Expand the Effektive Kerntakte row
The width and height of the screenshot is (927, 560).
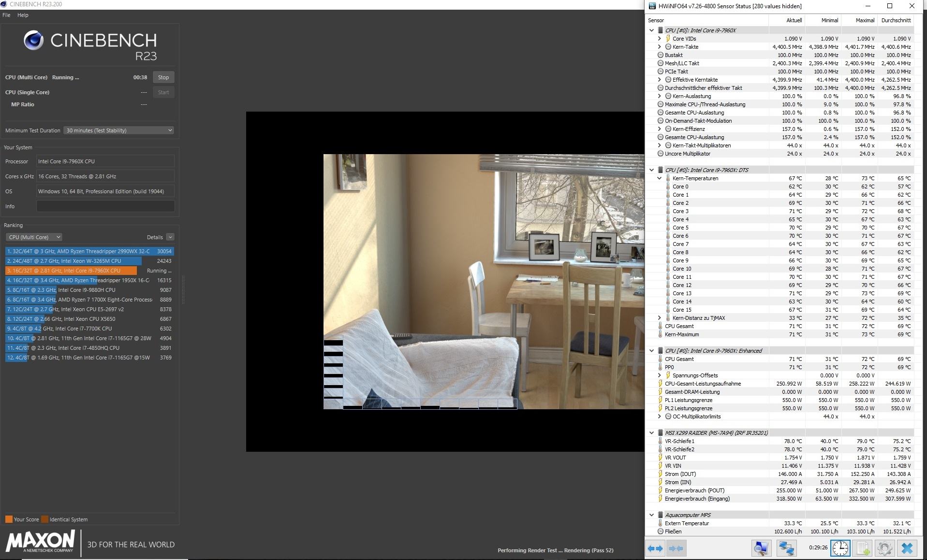click(659, 80)
